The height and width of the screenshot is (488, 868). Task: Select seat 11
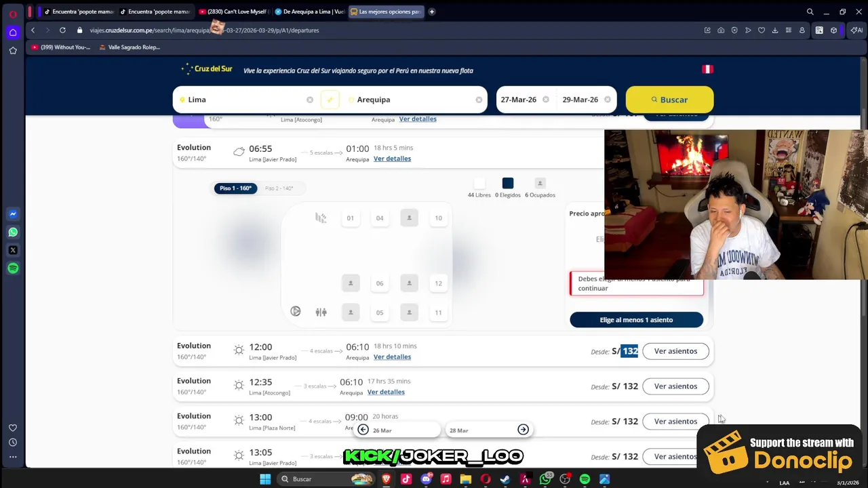(438, 312)
